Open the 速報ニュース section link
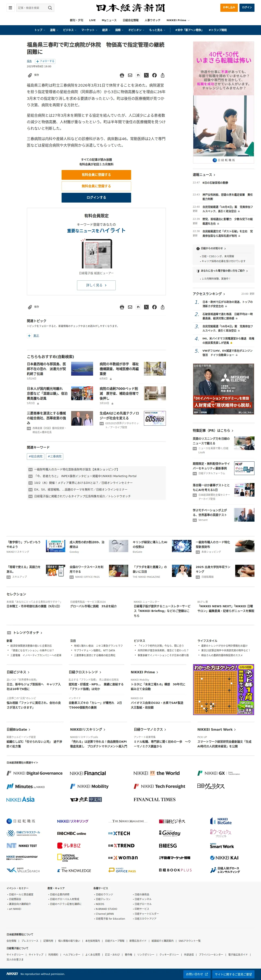Image resolution: width=261 pixels, height=980 pixels. click(x=204, y=175)
